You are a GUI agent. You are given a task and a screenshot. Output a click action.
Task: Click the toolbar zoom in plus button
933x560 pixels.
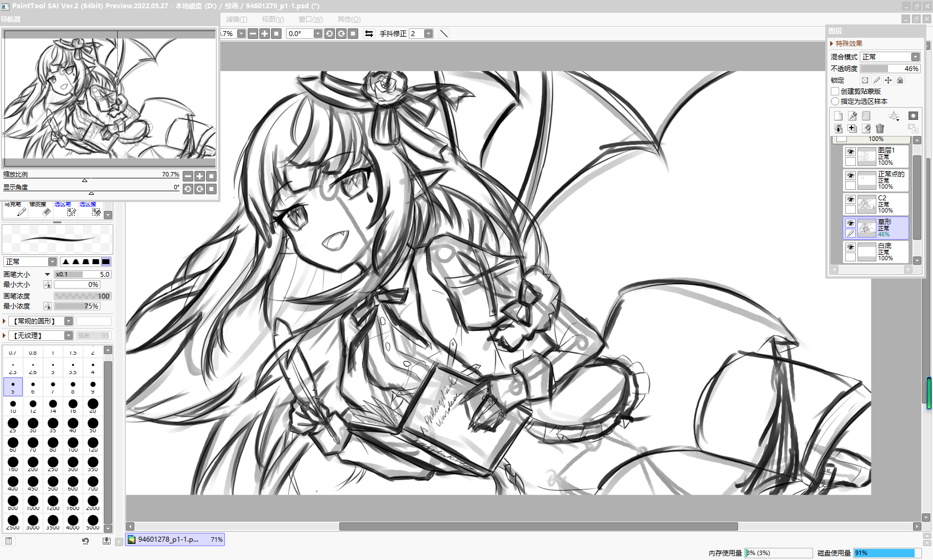coord(265,34)
